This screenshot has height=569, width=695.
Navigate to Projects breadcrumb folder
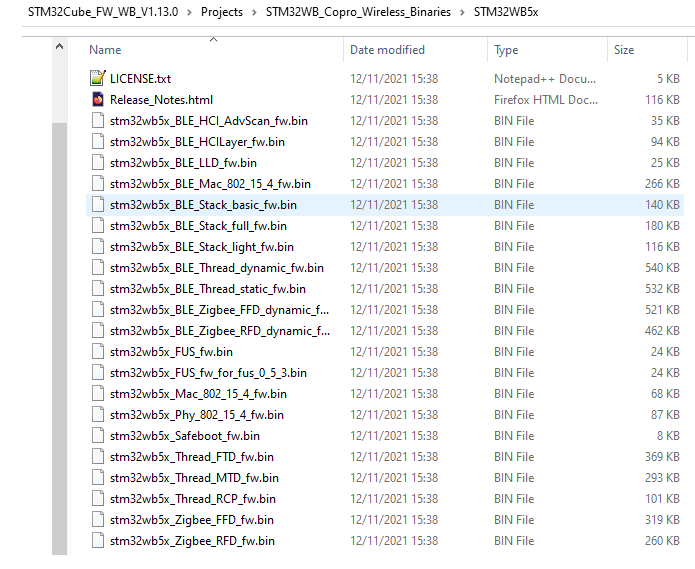[x=222, y=12]
